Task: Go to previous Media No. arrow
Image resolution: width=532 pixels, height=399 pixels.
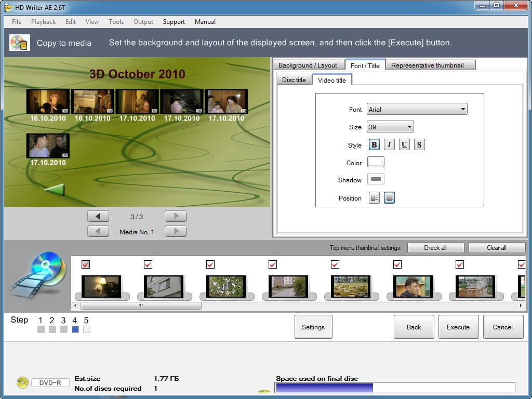Action: coord(98,231)
